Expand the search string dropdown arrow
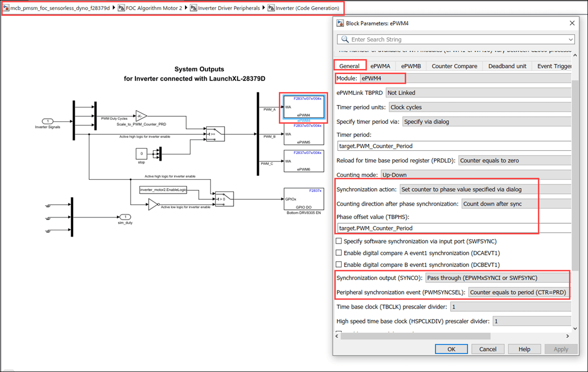This screenshot has height=372, width=588. click(x=570, y=39)
